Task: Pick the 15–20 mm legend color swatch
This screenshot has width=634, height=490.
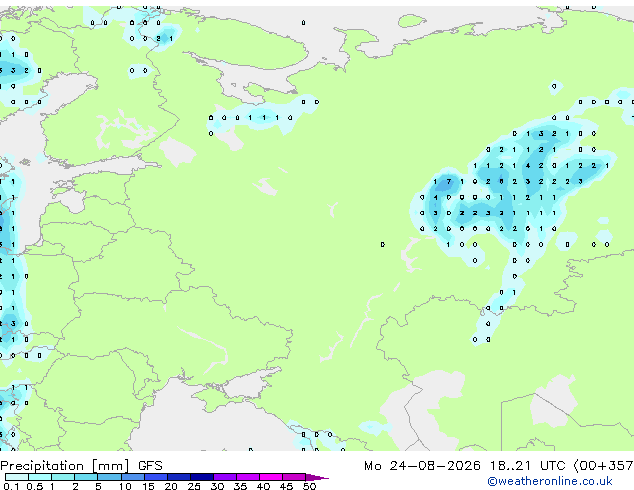Action: (x=156, y=477)
